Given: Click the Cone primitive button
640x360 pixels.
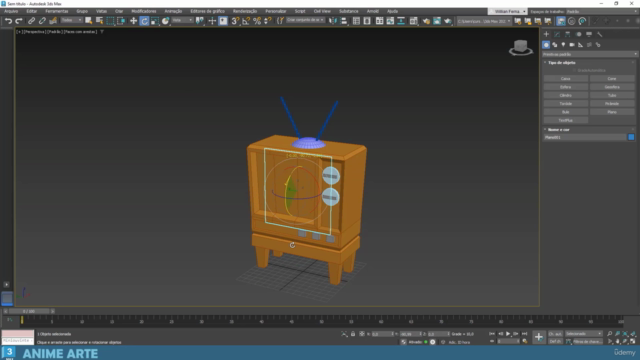Looking at the screenshot, I should [612, 78].
